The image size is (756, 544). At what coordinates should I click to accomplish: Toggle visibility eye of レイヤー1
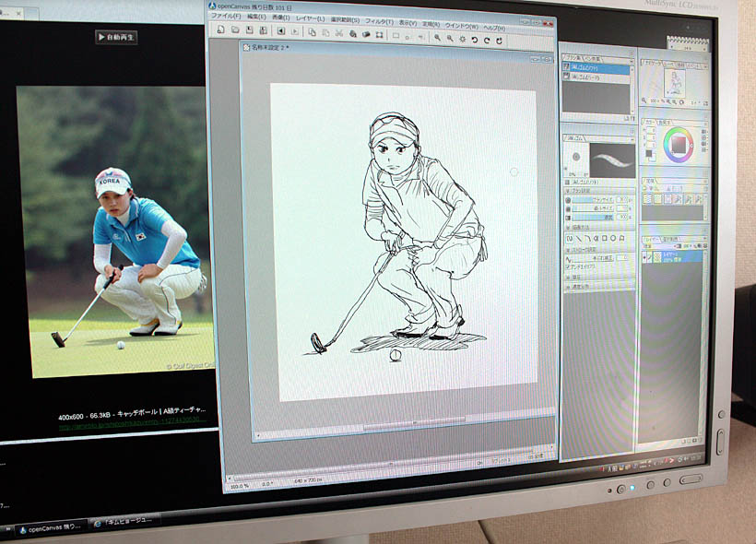coord(644,257)
